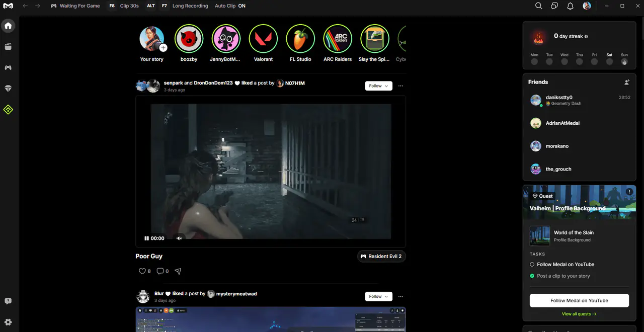Open the three-dot menu on Valheim quest card
The image size is (644, 332).
[629, 192]
